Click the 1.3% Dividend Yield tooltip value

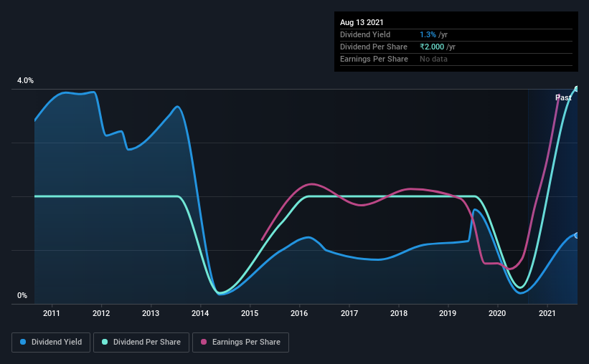tap(428, 34)
